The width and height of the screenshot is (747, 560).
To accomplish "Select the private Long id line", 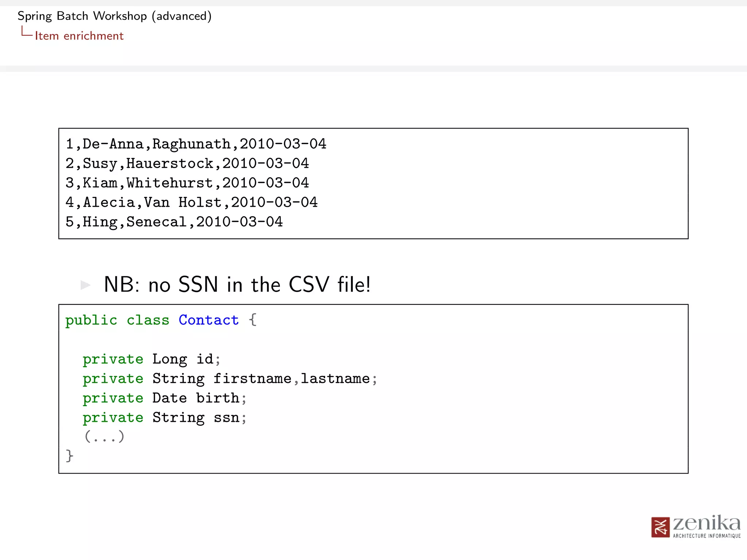I will (151, 359).
